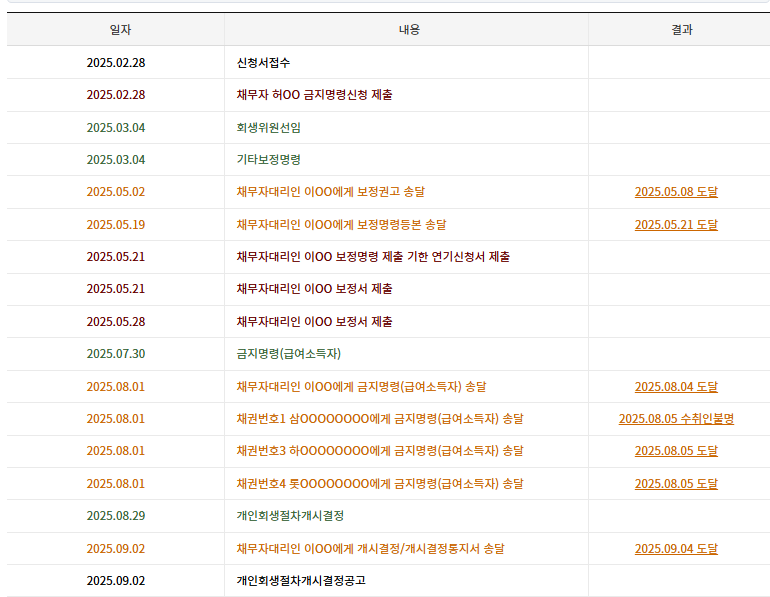Select the 회생위원선임 entry
The height and width of the screenshot is (597, 770).
(x=269, y=128)
